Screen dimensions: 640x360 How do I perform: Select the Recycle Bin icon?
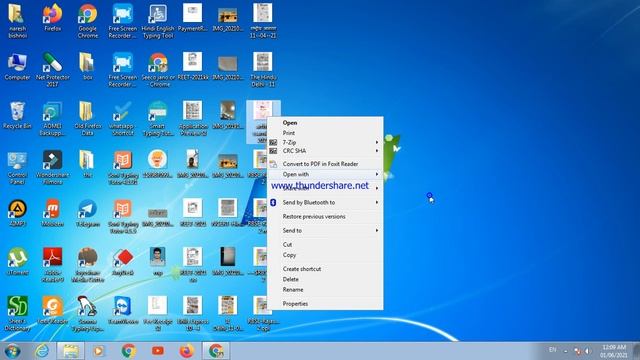[x=17, y=116]
